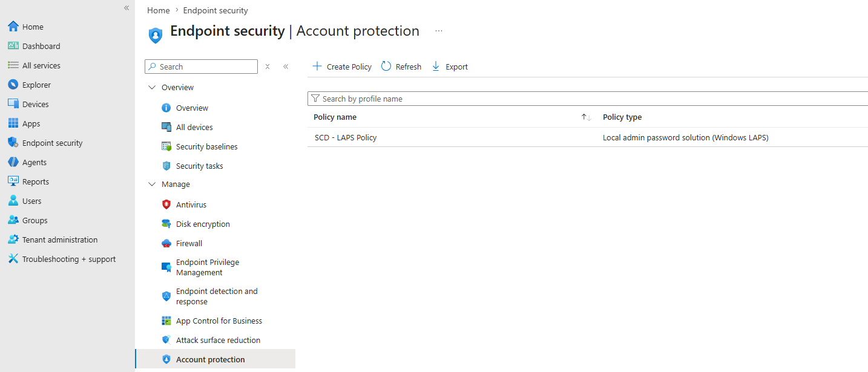
Task: Select the All devices icon
Action: [166, 127]
